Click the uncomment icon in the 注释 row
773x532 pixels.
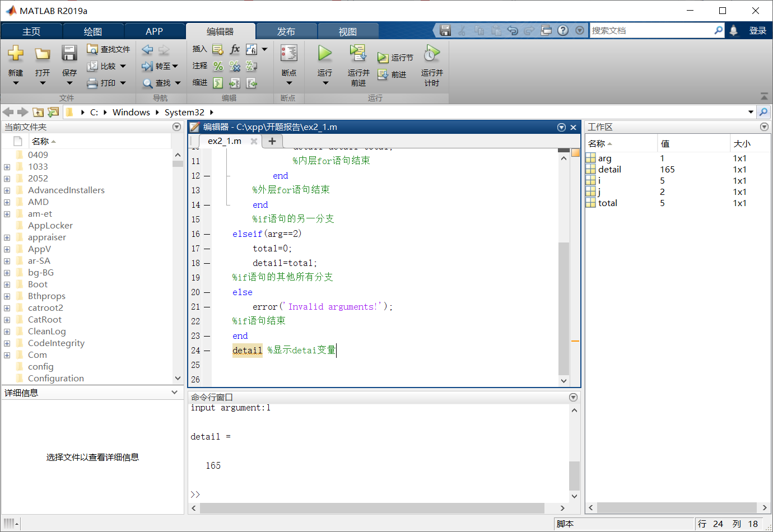(x=235, y=66)
